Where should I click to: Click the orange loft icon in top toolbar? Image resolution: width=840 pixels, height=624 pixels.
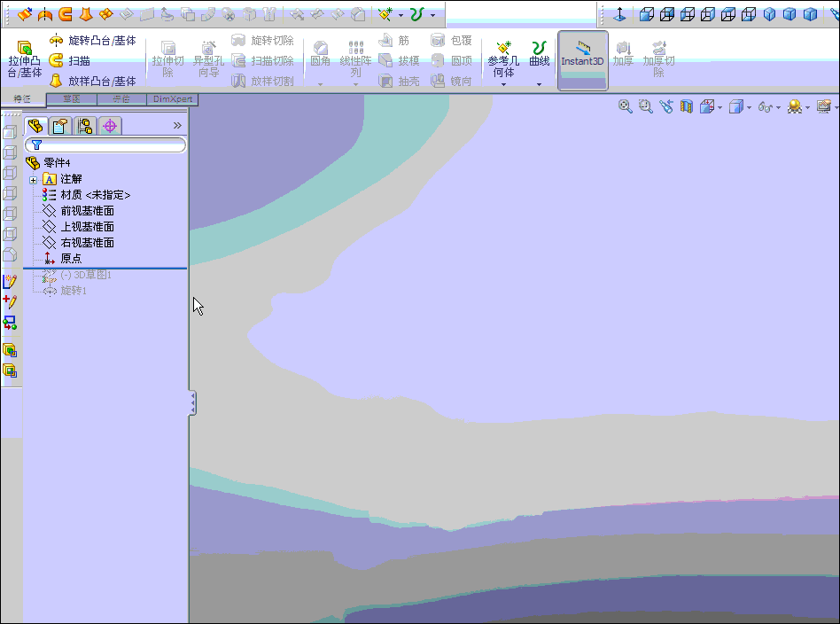click(x=86, y=14)
